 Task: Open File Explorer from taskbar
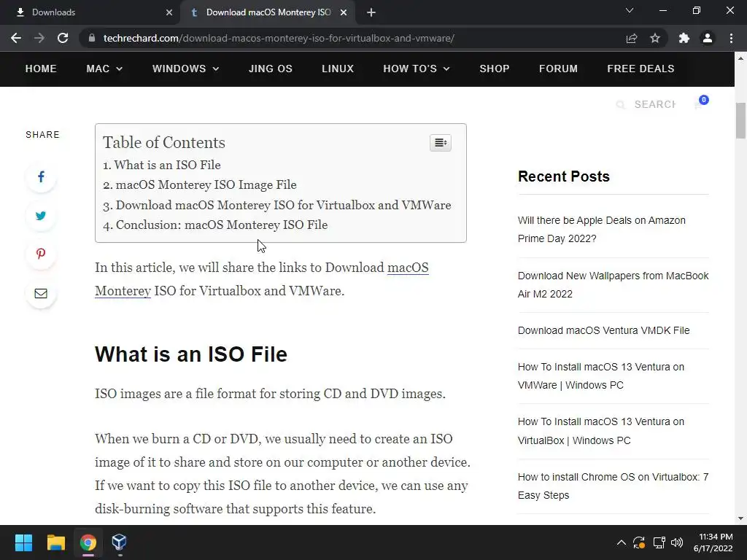(55, 542)
